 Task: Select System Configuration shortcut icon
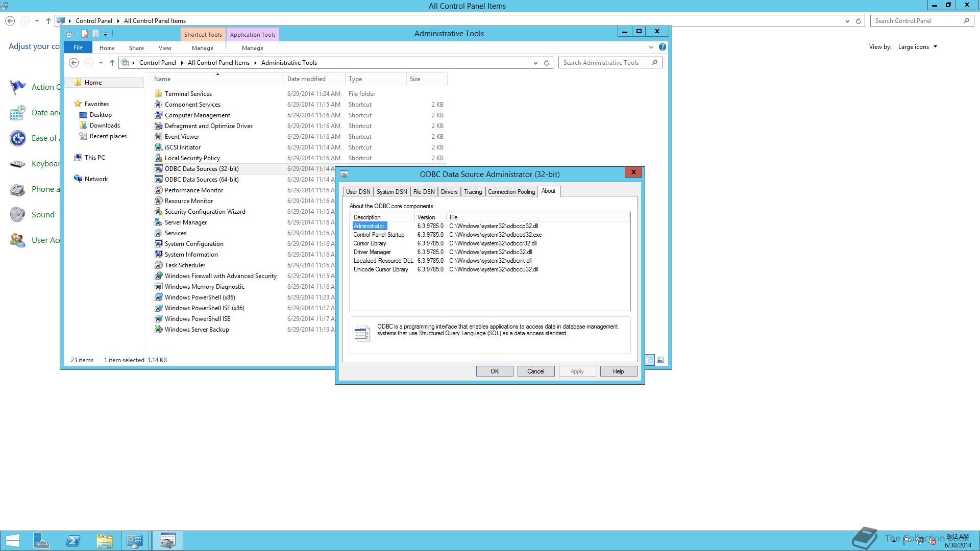tap(158, 243)
